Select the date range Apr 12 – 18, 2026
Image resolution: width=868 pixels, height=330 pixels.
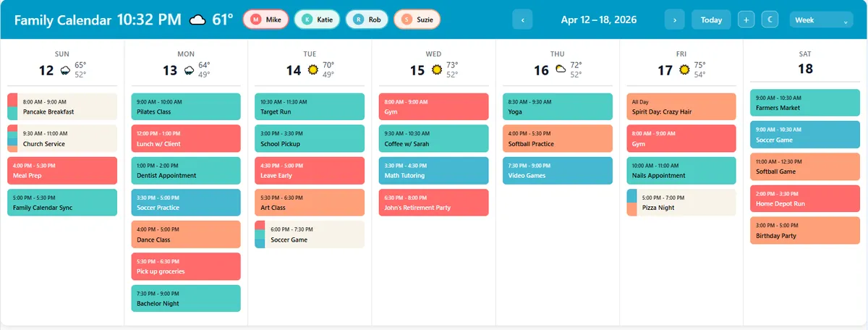coord(599,20)
